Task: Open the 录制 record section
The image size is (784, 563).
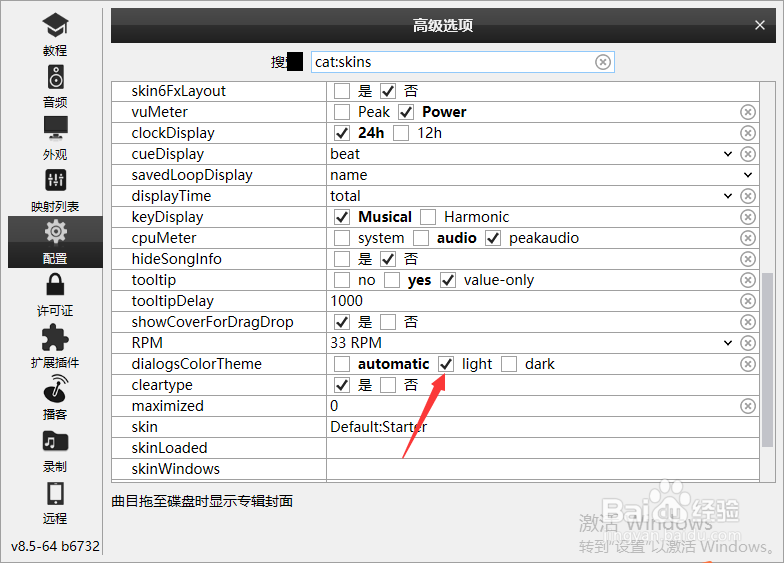Action: pos(55,451)
